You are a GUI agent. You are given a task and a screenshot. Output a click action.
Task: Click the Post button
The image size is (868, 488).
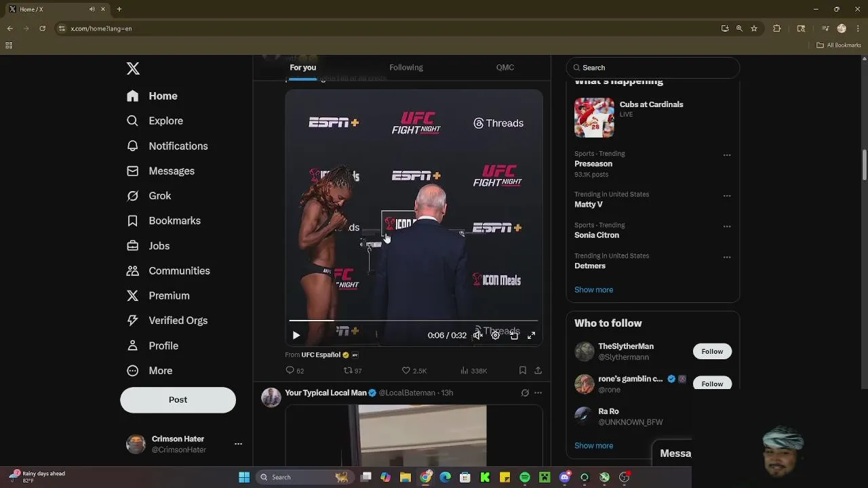click(x=178, y=400)
